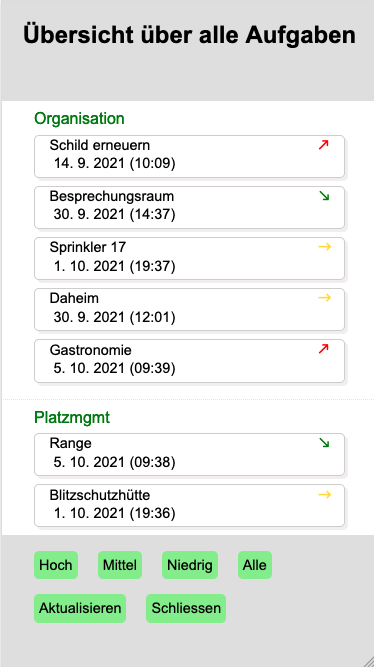Click the window resize grip corner
The image size is (374, 667).
point(367,660)
